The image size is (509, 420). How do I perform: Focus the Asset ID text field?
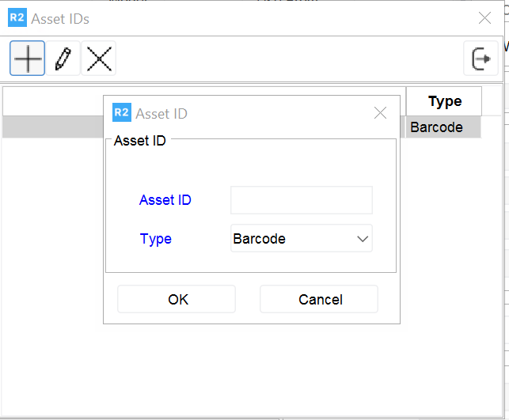coord(301,200)
